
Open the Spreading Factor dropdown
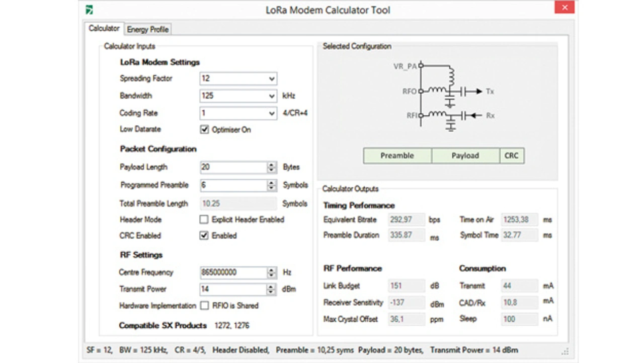272,79
